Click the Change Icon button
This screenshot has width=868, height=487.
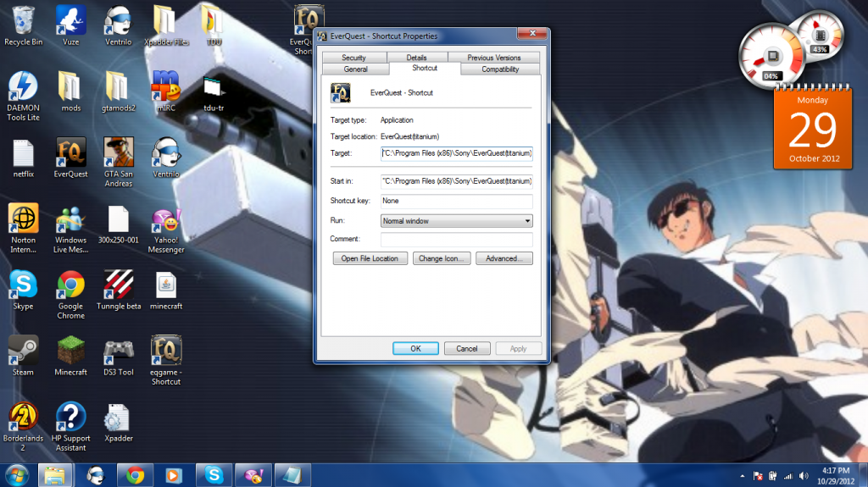(x=442, y=258)
